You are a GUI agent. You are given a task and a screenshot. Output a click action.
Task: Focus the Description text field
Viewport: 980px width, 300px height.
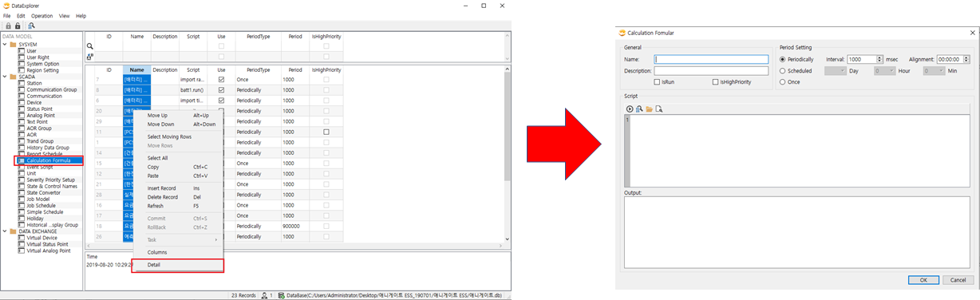click(x=711, y=71)
